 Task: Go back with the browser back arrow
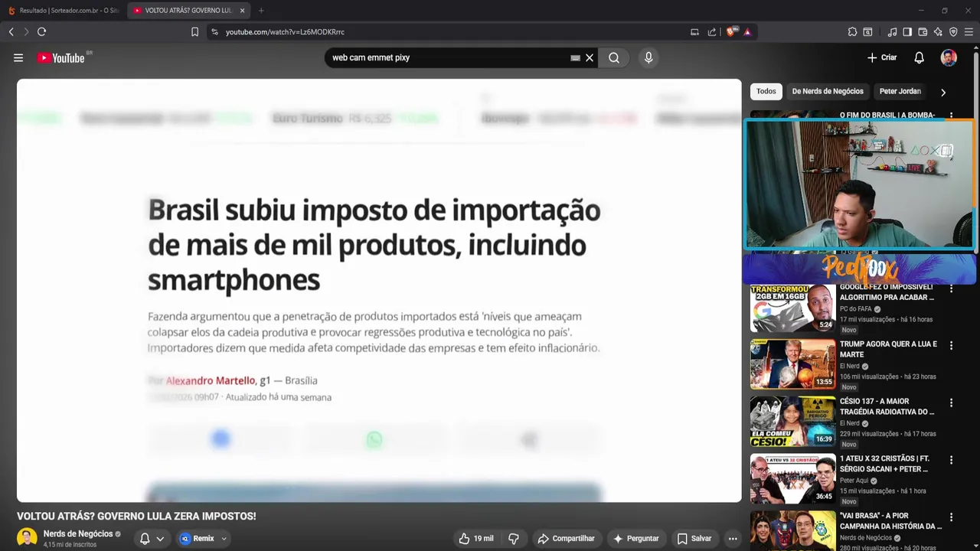tap(11, 32)
